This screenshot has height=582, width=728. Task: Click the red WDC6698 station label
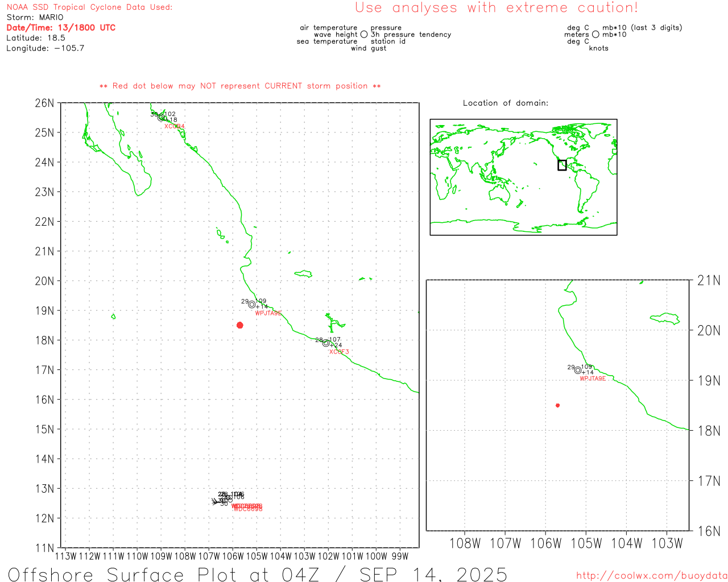pos(248,509)
